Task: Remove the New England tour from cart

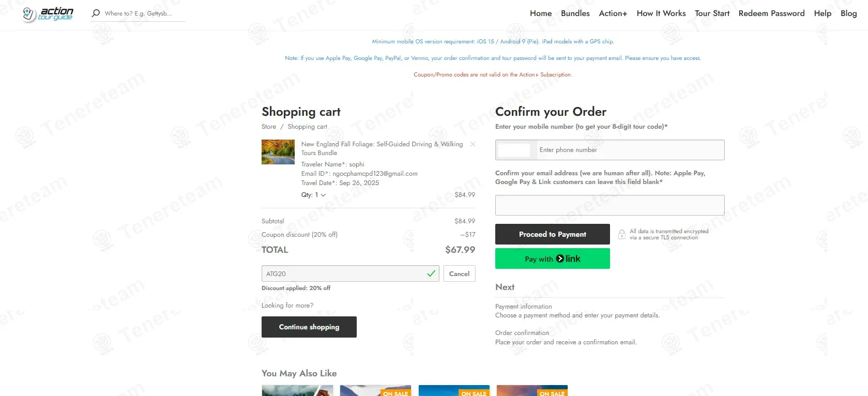Action: tap(473, 144)
